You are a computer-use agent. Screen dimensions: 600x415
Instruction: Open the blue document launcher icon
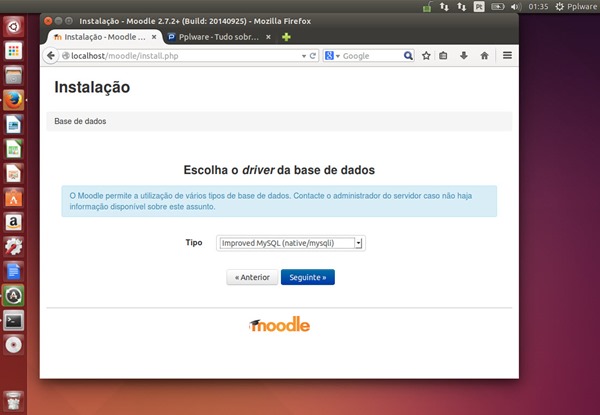[13, 271]
